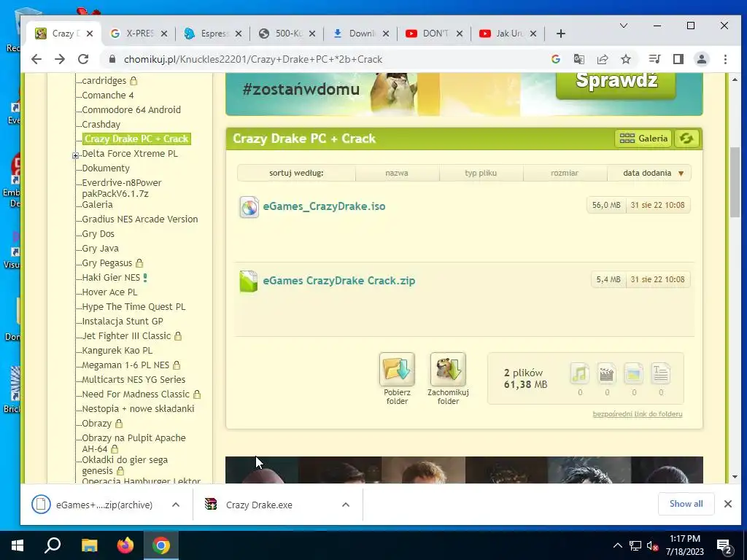Select the Crashday folder
This screenshot has height=560, width=747.
point(101,124)
